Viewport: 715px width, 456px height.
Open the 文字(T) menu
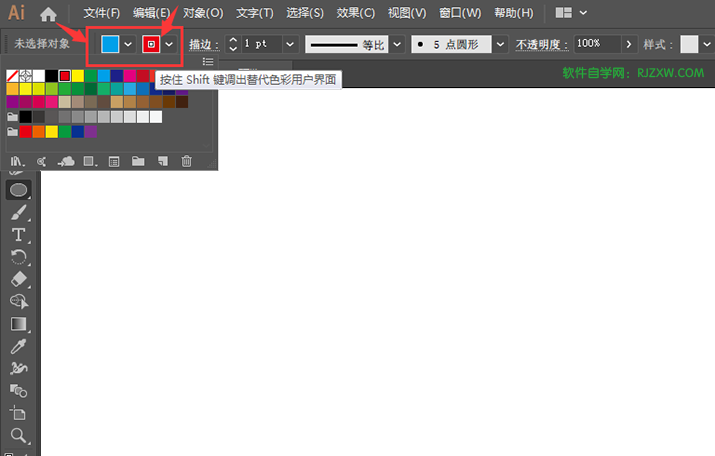(x=254, y=13)
